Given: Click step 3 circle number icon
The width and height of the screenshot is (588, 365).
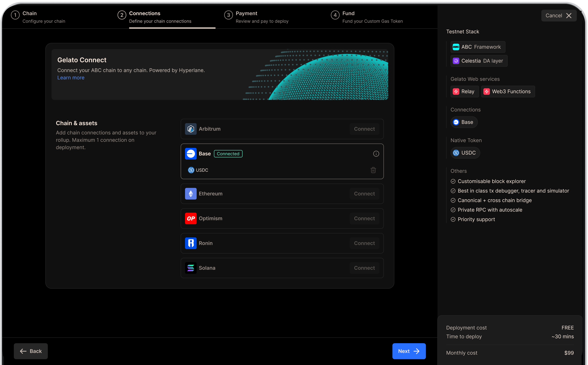Looking at the screenshot, I should click(228, 15).
